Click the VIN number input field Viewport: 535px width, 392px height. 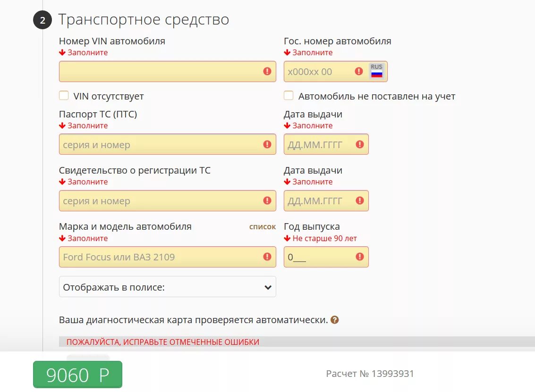167,71
